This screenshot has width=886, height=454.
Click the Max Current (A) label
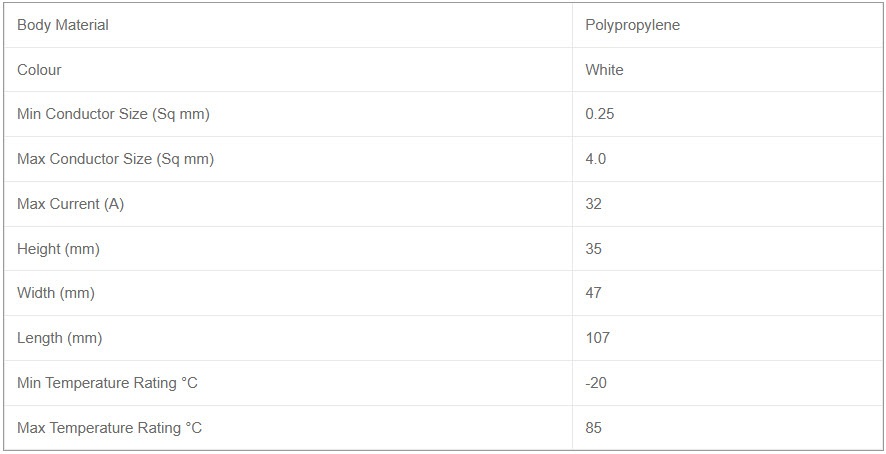70,204
